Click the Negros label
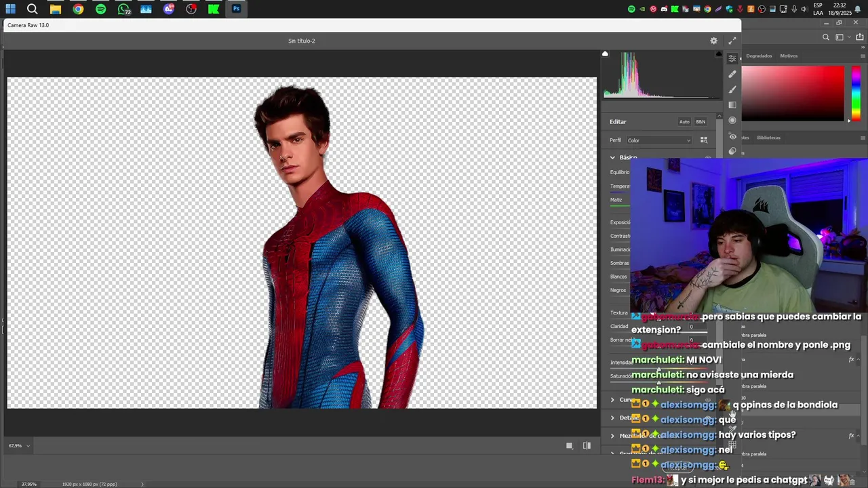Viewport: 868px width, 488px height. point(618,290)
